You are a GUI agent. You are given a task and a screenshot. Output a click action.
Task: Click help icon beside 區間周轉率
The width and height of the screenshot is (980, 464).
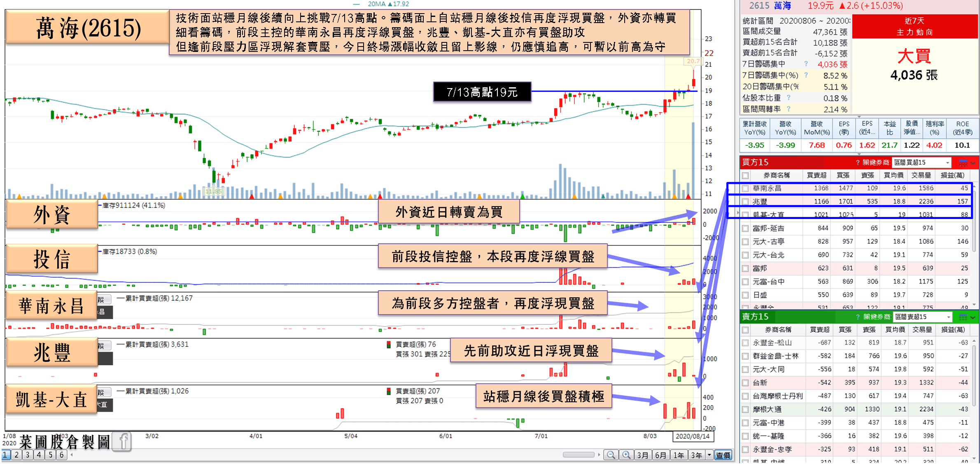(788, 109)
